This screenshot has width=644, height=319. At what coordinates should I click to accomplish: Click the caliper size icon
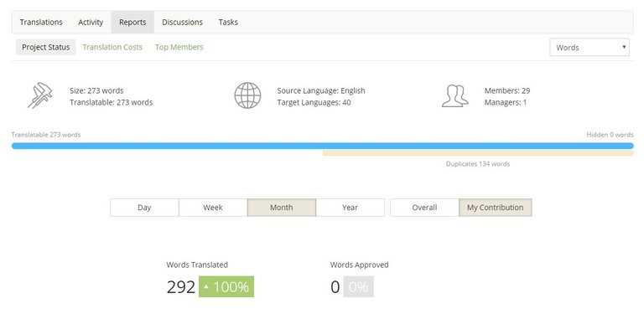[40, 95]
